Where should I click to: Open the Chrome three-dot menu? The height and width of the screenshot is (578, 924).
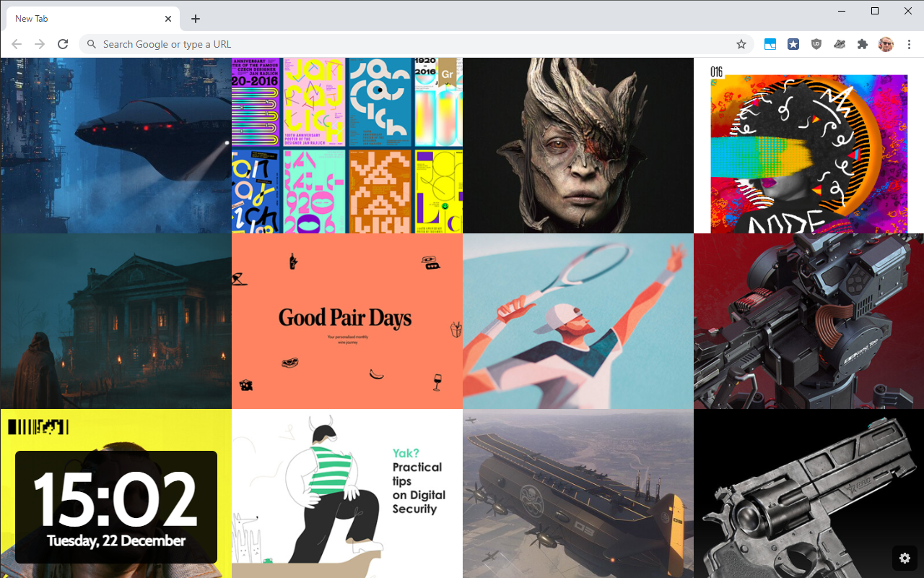coord(910,44)
